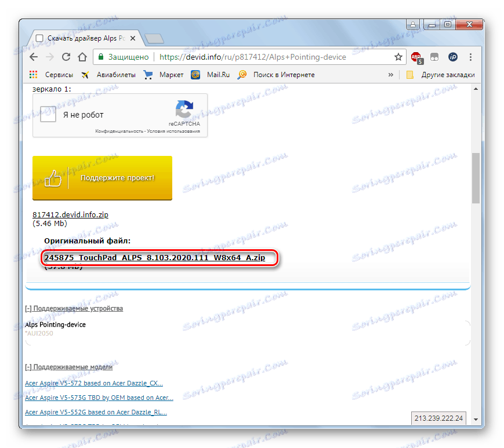This screenshot has width=504, height=448.
Task: Collapse Поддерживаемые устройства section
Action: (x=74, y=308)
